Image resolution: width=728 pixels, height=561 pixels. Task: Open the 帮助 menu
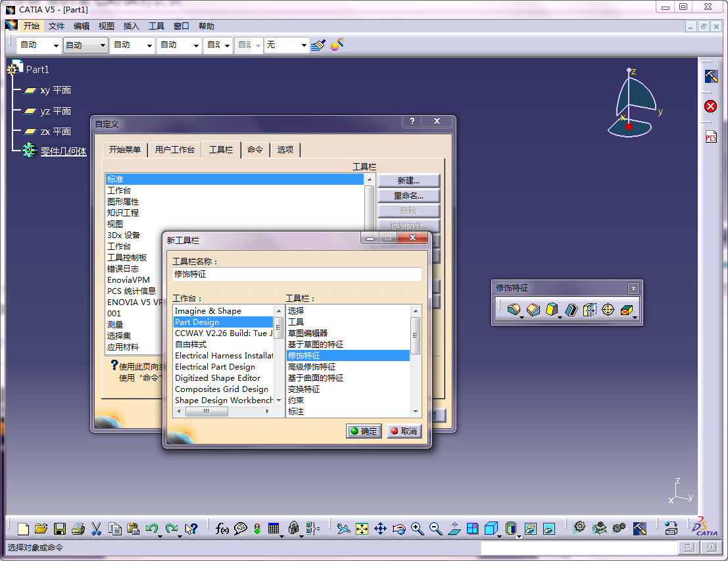206,26
